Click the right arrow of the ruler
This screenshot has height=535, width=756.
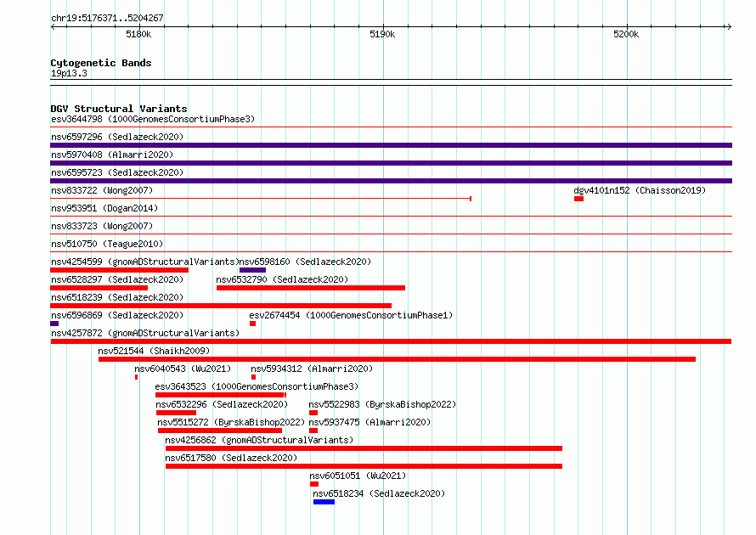[x=729, y=26]
